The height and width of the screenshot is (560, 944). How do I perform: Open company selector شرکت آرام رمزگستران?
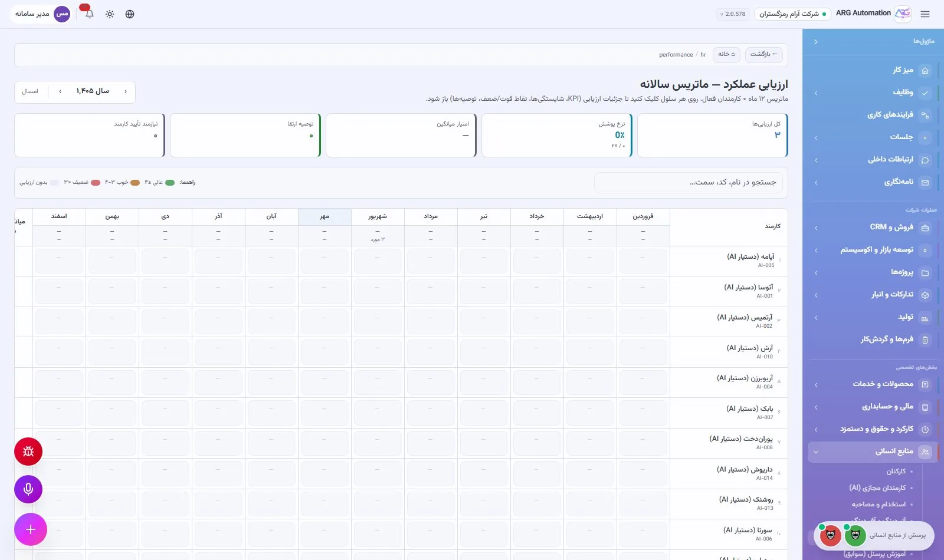792,14
